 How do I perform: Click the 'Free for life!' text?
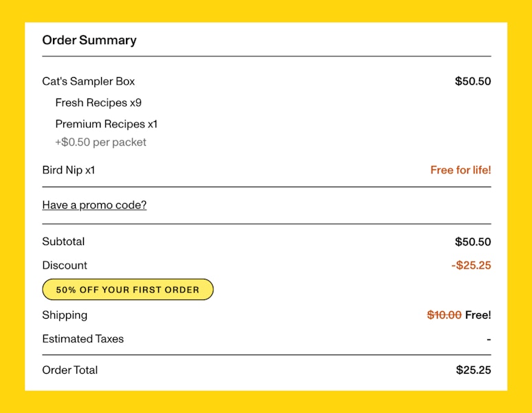(460, 170)
